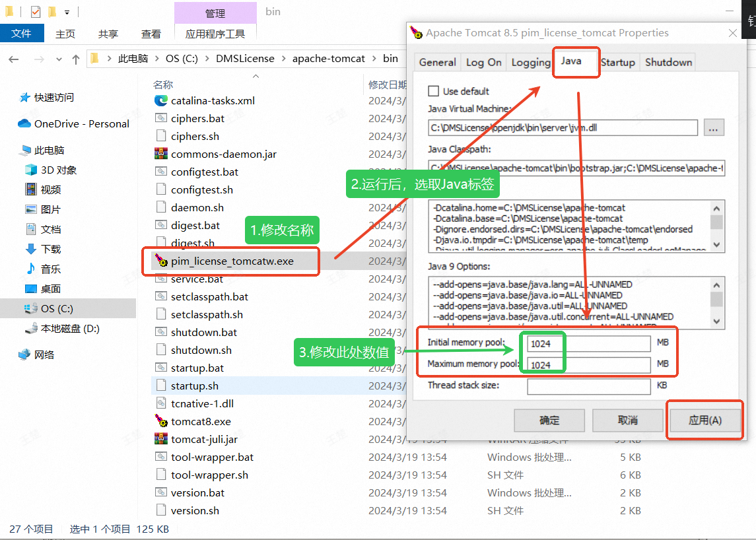Close the Tomcat Properties dialog

click(x=732, y=33)
